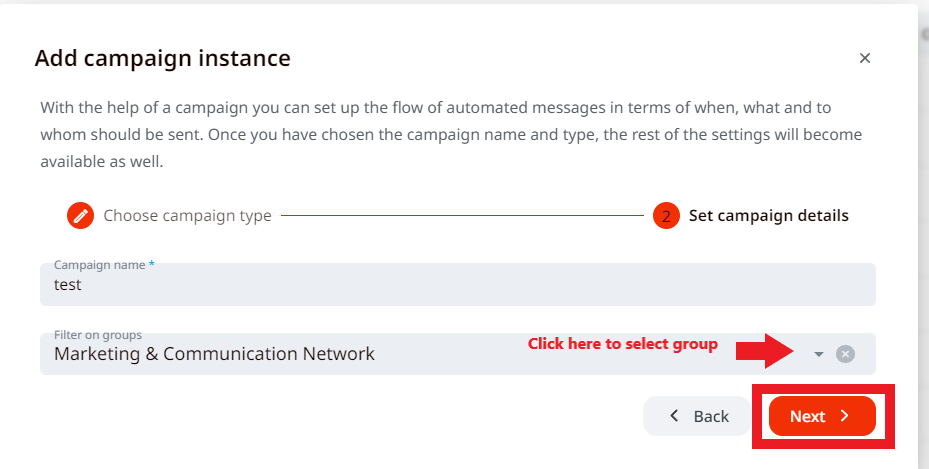Go to the Choose campaign type step
The image size is (929, 469).
187,215
